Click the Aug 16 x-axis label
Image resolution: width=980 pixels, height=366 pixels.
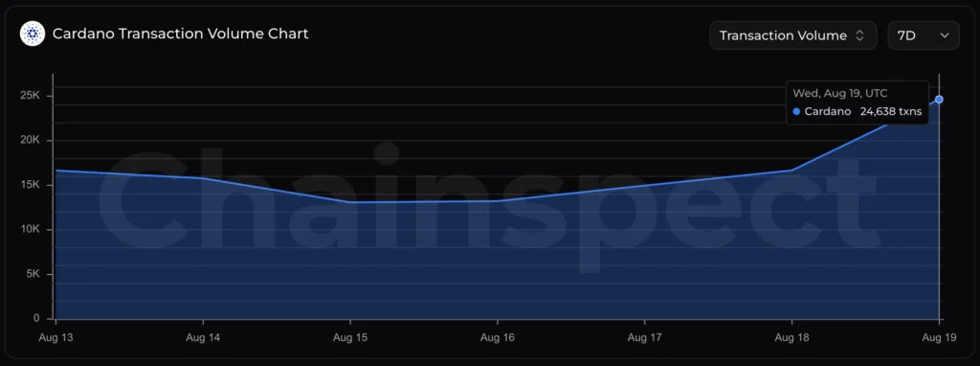click(498, 337)
